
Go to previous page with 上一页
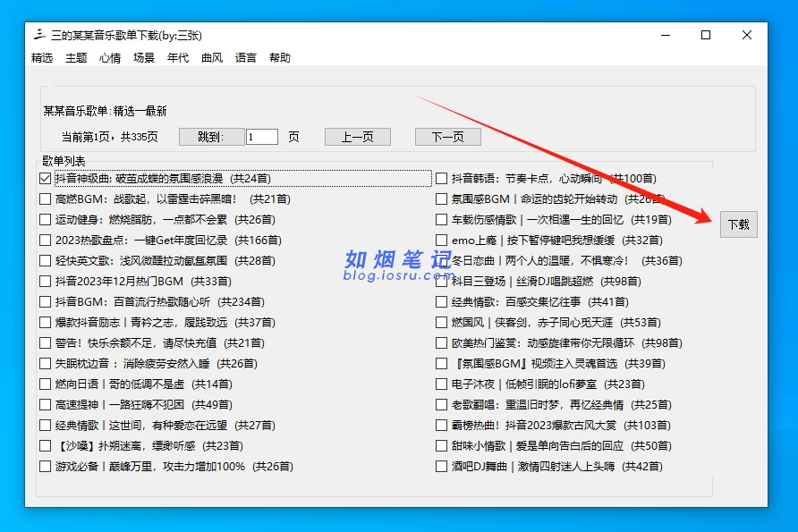click(358, 137)
